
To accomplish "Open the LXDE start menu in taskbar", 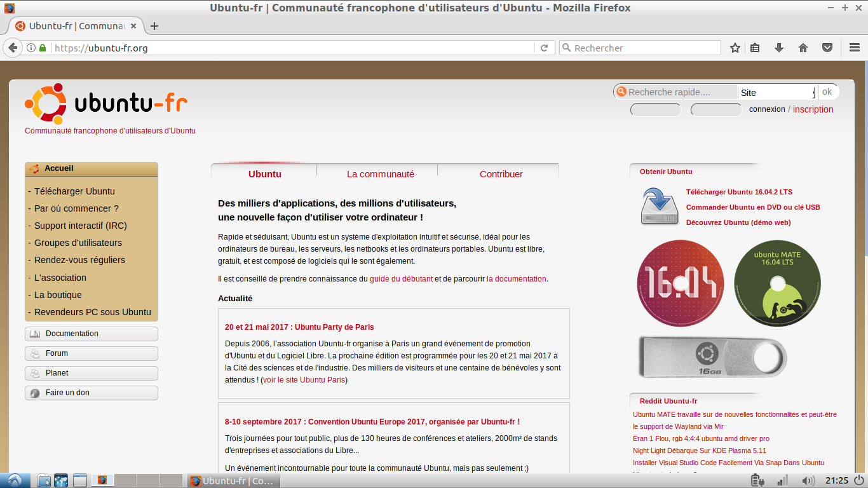I will (x=14, y=480).
